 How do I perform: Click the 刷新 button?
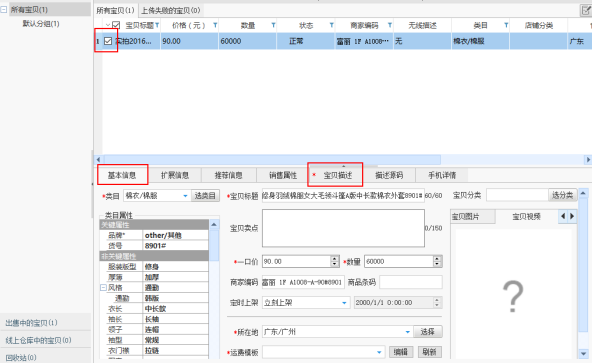(x=430, y=352)
